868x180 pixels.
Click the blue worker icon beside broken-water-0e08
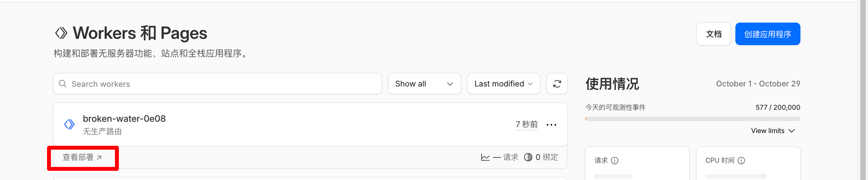pyautogui.click(x=69, y=124)
